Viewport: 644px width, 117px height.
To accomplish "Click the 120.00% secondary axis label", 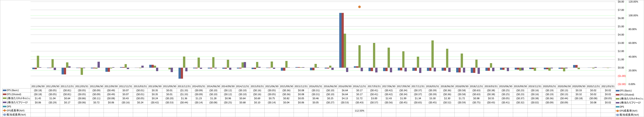I will click(633, 2).
